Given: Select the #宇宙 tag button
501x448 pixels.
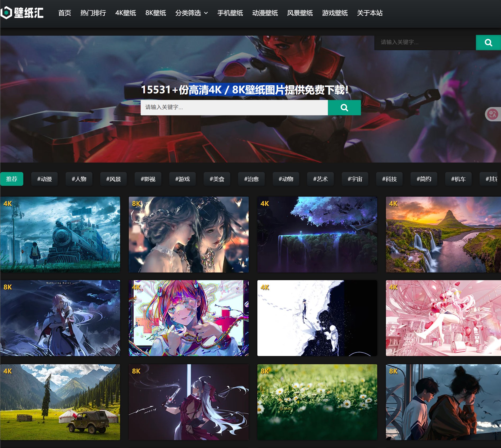Looking at the screenshot, I should click(355, 179).
